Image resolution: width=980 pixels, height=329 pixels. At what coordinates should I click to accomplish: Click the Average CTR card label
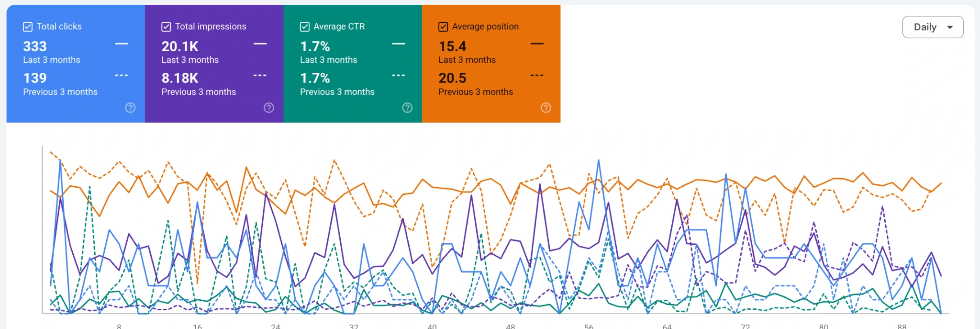(x=339, y=27)
